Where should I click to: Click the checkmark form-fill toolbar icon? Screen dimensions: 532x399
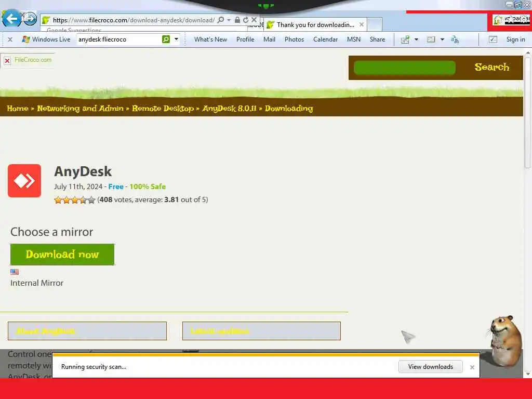coord(493,39)
